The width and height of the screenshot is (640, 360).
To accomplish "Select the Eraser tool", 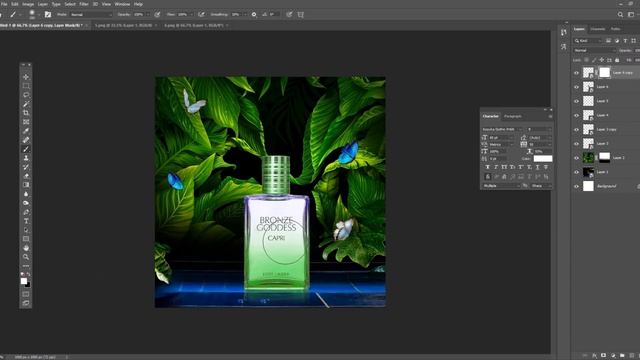I will pos(26,176).
